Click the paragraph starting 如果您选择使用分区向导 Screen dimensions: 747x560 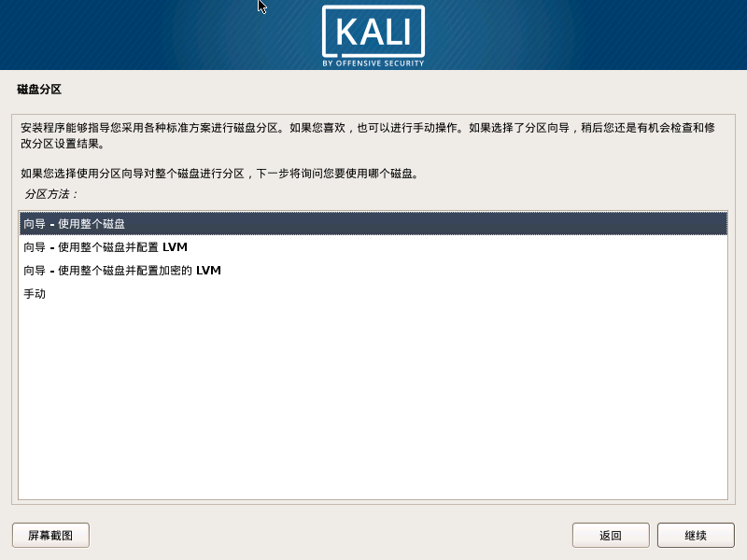(219, 174)
